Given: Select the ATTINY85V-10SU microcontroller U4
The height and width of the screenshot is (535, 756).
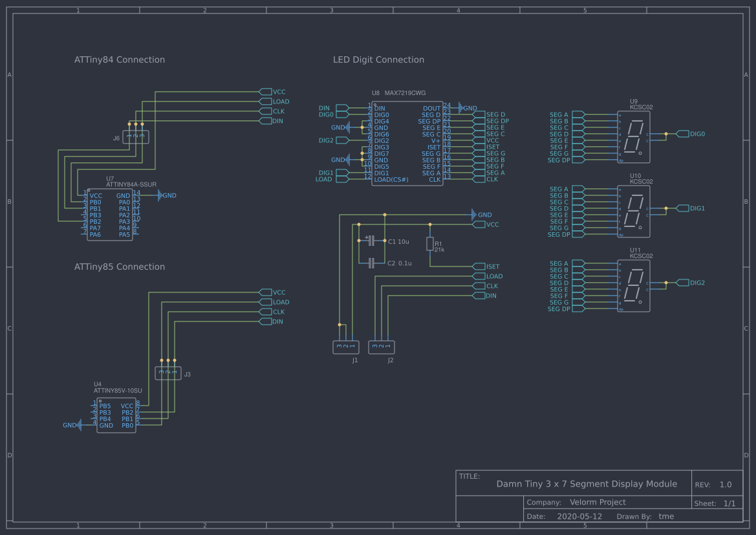Looking at the screenshot, I should click(x=116, y=415).
